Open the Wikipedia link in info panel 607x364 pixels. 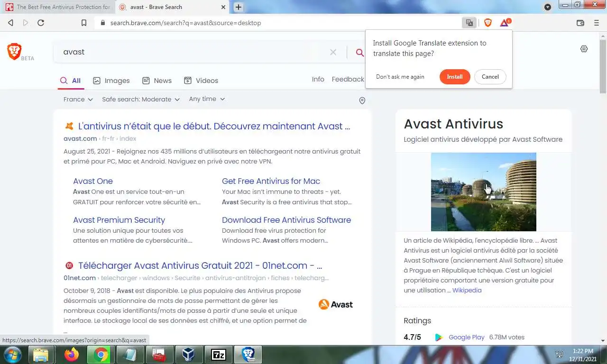point(467,290)
